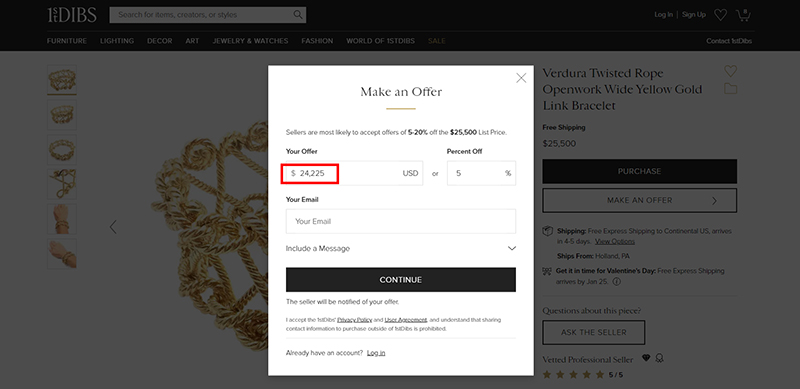
Task: Click the 1stDibs logo
Action: [72, 15]
